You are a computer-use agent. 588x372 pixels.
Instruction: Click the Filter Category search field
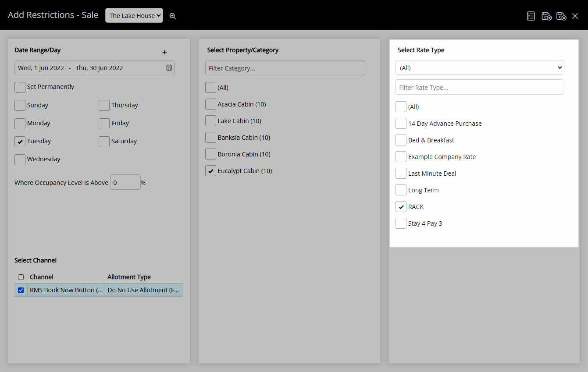click(x=285, y=68)
